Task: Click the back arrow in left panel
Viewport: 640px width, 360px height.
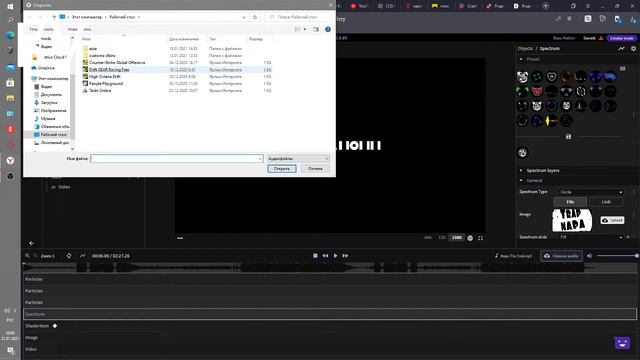Action: pos(31,243)
